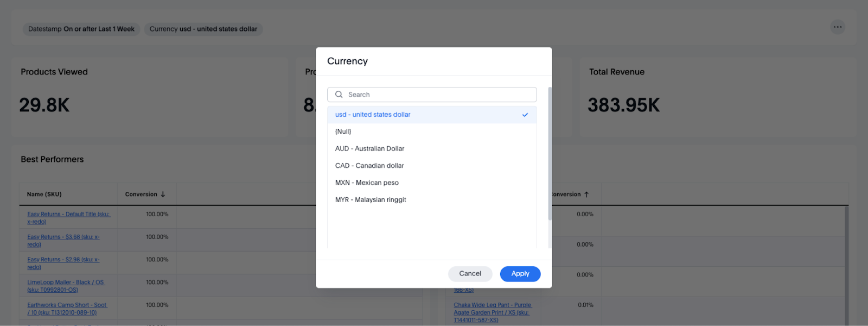Select usd - united states dollar option
The image size is (868, 326).
pos(373,115)
